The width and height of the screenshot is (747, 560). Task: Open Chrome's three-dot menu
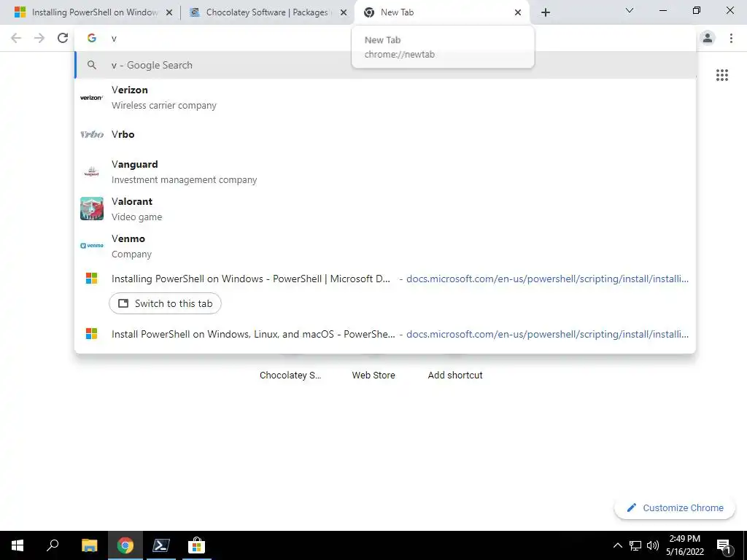731,38
